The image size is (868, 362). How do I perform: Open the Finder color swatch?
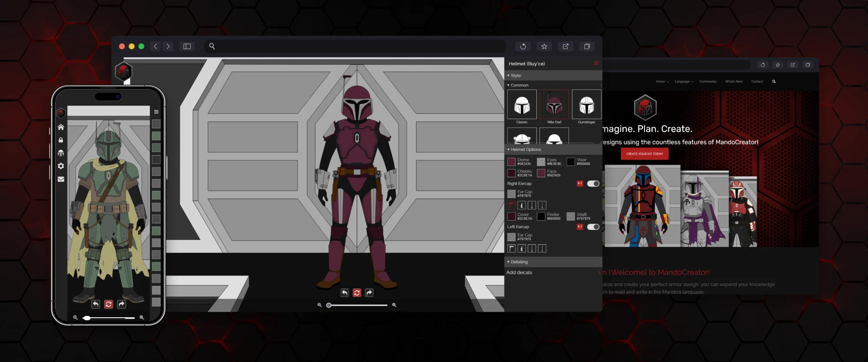coord(541,216)
